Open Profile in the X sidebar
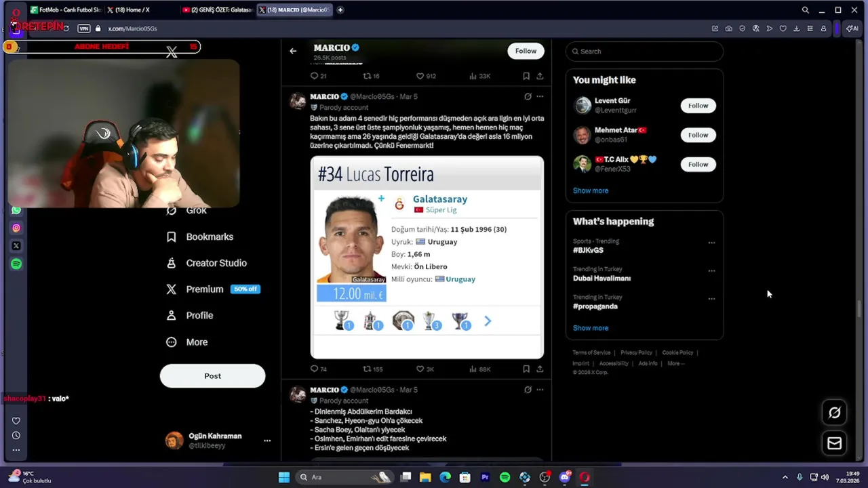This screenshot has width=868, height=488. (190, 315)
